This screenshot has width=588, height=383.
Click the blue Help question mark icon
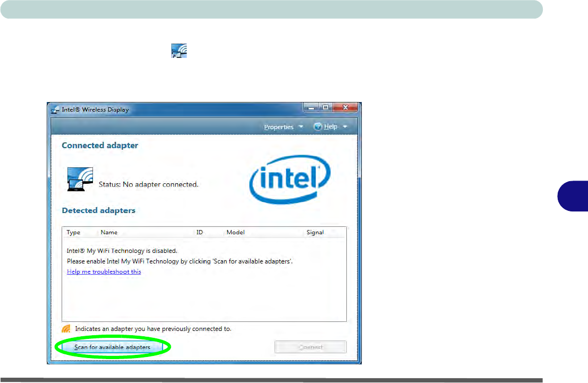coord(318,127)
